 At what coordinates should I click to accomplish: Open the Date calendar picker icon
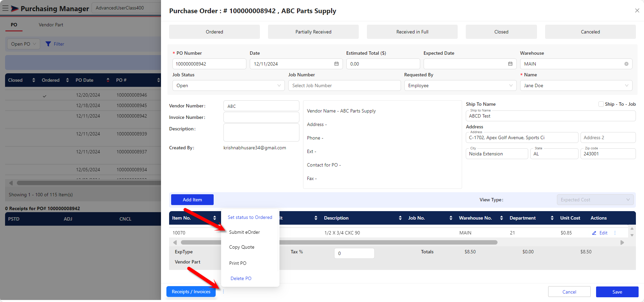point(337,64)
